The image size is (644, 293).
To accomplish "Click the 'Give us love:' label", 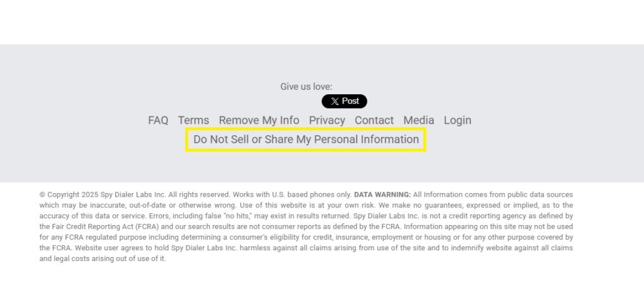I will (306, 87).
